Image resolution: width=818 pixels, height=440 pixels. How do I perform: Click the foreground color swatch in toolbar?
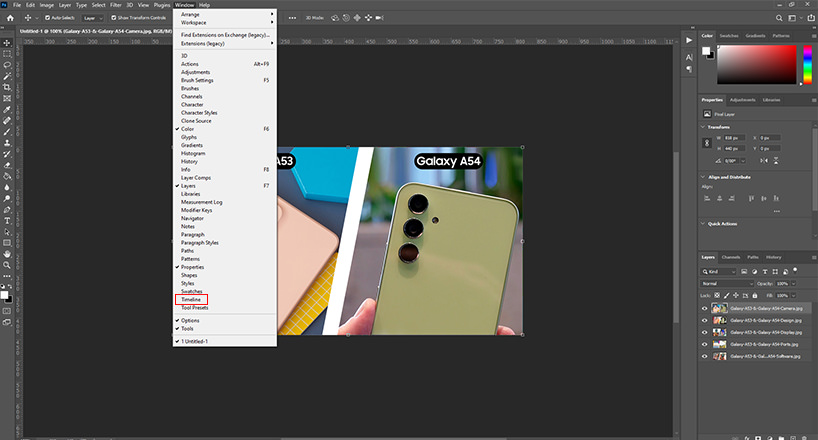[5, 295]
